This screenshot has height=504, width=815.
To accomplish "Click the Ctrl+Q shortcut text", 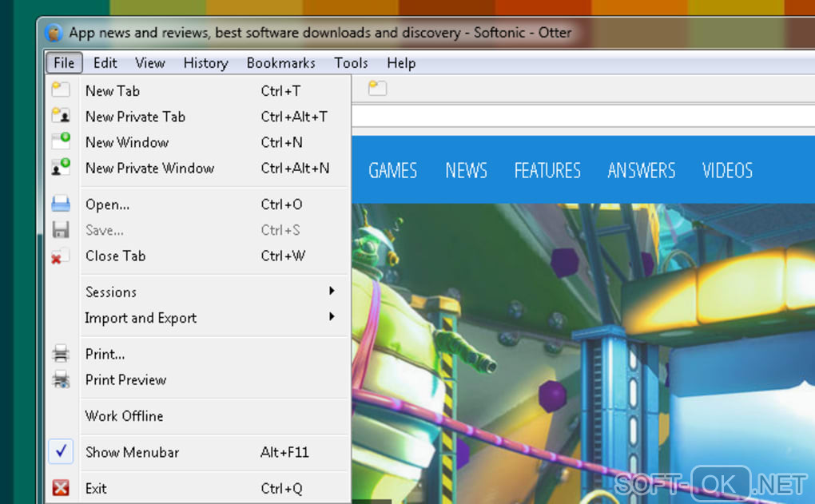I will [281, 488].
